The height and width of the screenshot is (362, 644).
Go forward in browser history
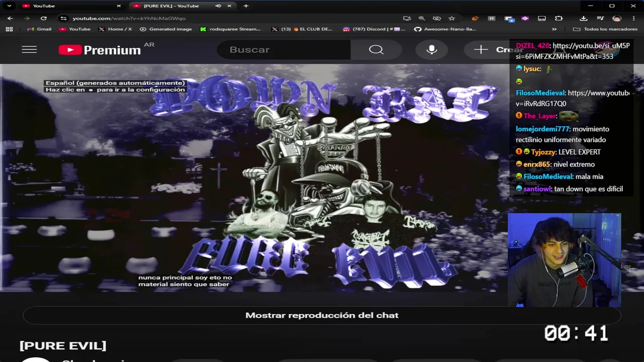[x=27, y=18]
